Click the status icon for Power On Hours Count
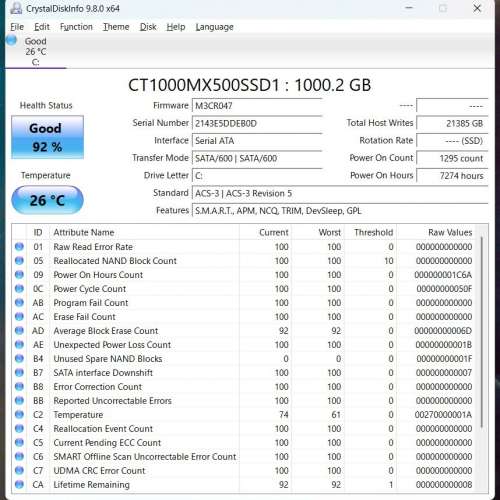Viewport: 500px width, 500px height. pyautogui.click(x=19, y=275)
